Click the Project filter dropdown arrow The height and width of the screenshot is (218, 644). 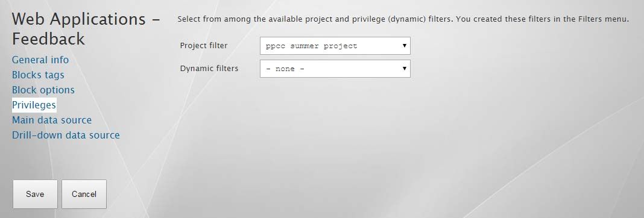point(404,46)
